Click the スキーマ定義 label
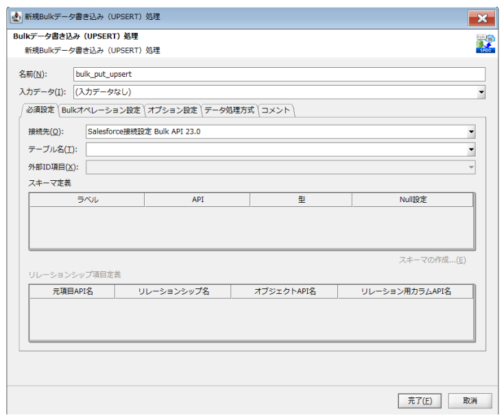The height and width of the screenshot is (420, 504). pos(49,183)
